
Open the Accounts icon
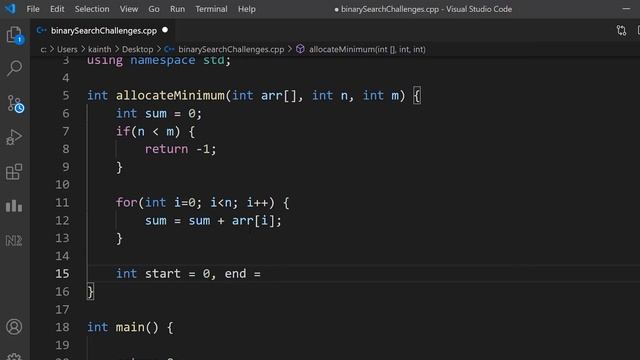pos(14,327)
